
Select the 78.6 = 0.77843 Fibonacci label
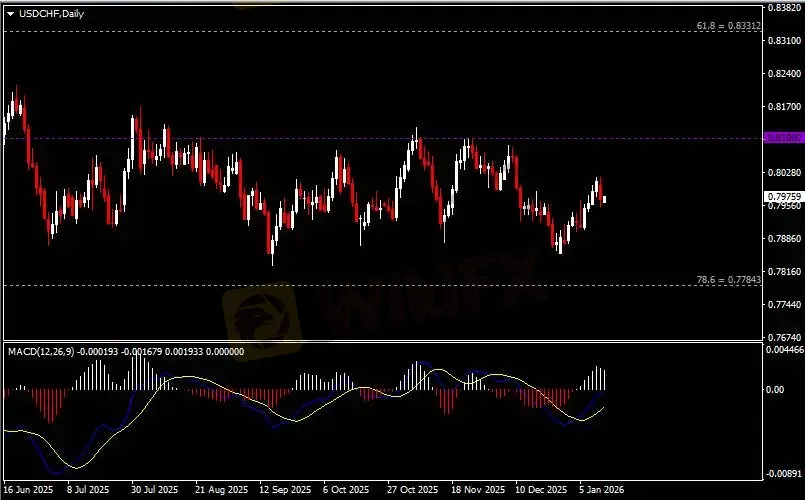729,280
